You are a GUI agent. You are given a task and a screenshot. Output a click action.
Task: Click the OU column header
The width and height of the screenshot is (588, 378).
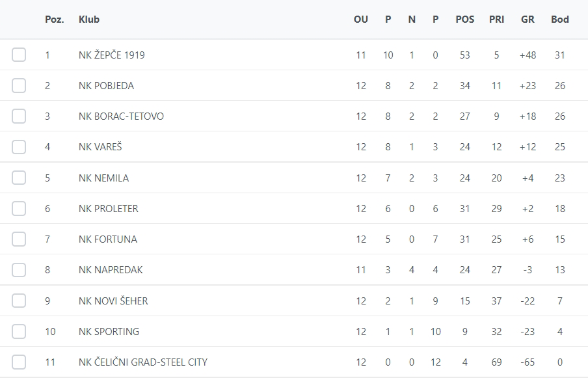361,20
